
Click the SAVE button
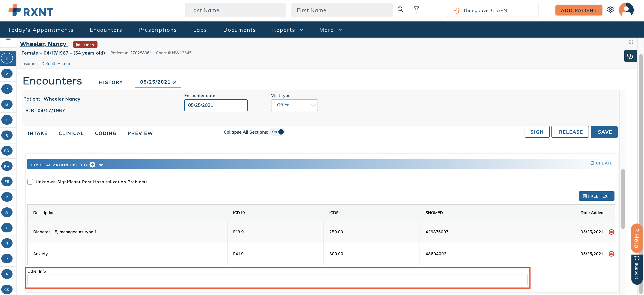coord(604,132)
